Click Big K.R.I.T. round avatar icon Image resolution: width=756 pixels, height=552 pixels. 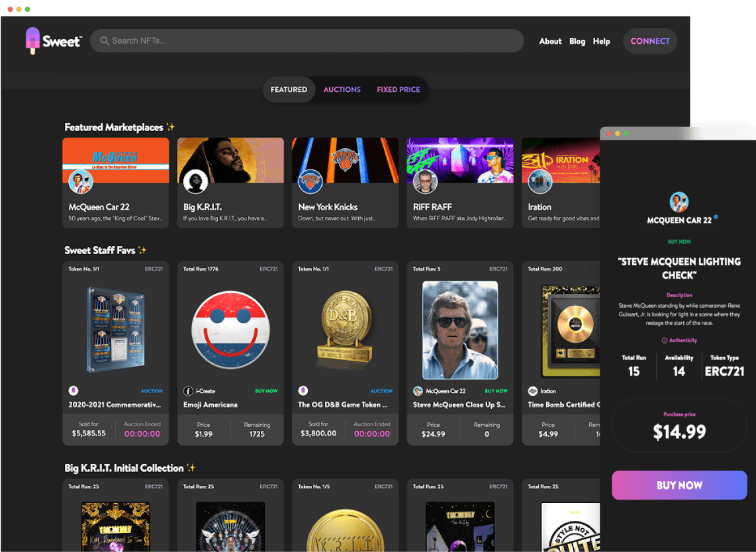click(x=195, y=182)
